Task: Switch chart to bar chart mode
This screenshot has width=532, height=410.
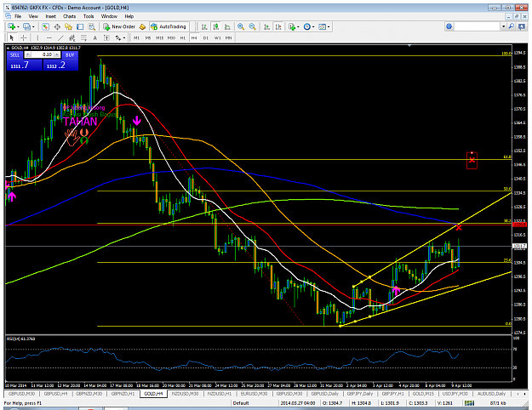Action: pyautogui.click(x=204, y=26)
